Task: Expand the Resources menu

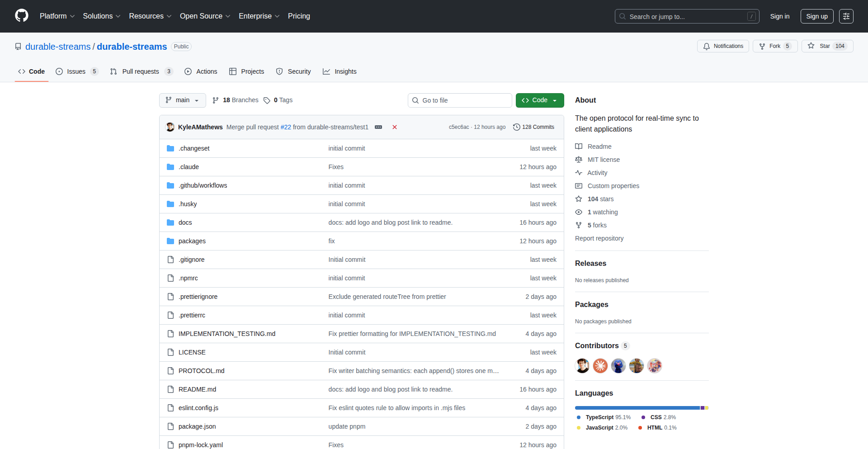Action: pos(150,16)
